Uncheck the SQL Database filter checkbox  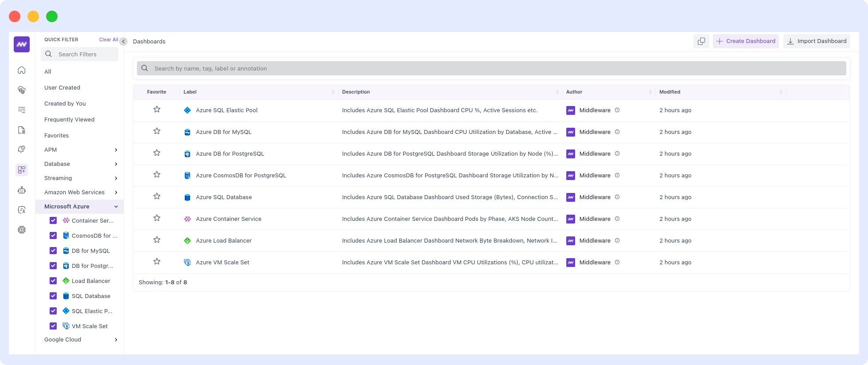point(53,296)
